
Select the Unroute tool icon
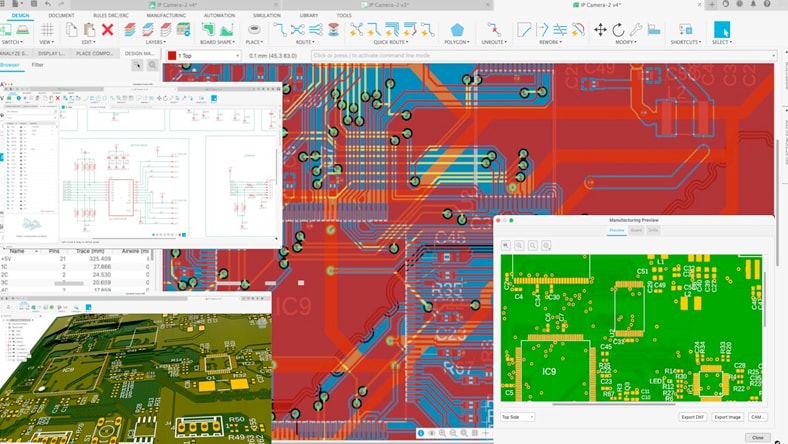494,30
